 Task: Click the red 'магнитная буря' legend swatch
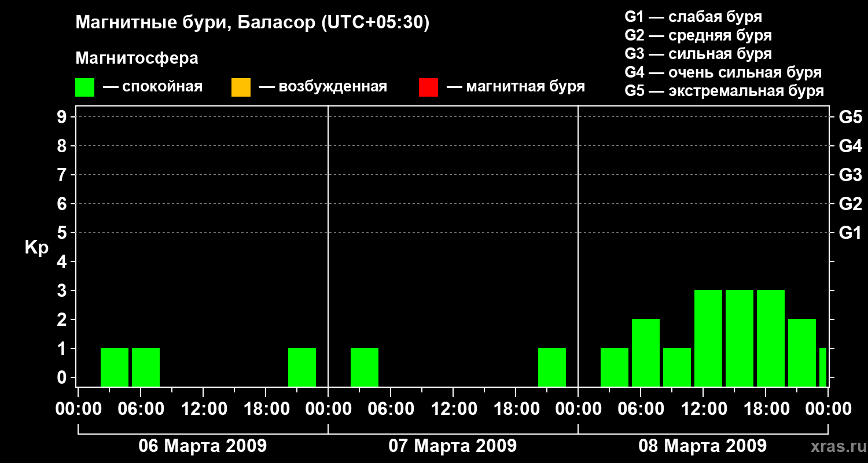pos(428,87)
